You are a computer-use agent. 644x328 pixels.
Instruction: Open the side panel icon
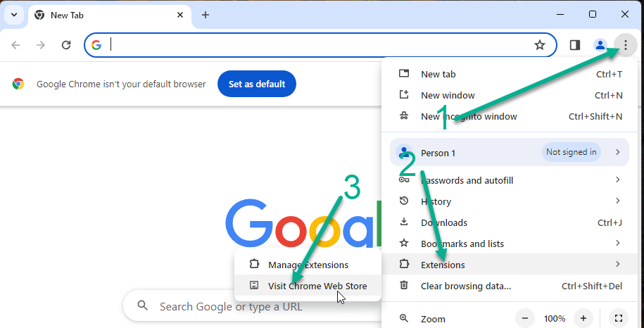coord(575,45)
